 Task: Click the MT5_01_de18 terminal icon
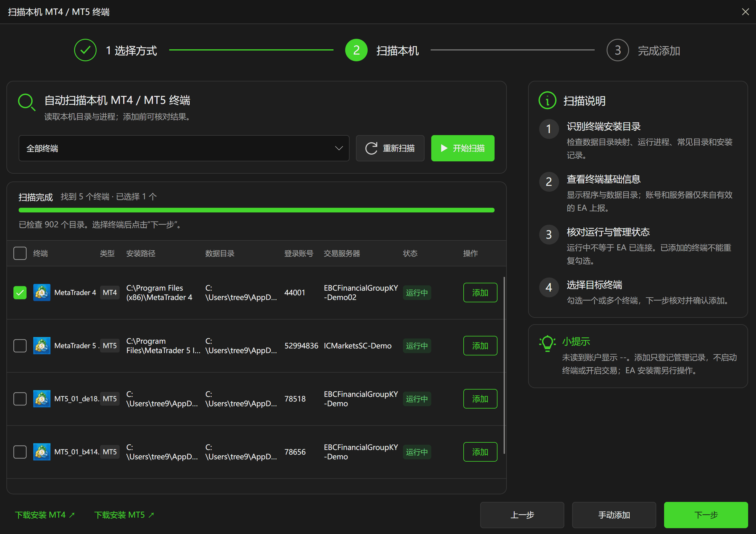(x=42, y=399)
